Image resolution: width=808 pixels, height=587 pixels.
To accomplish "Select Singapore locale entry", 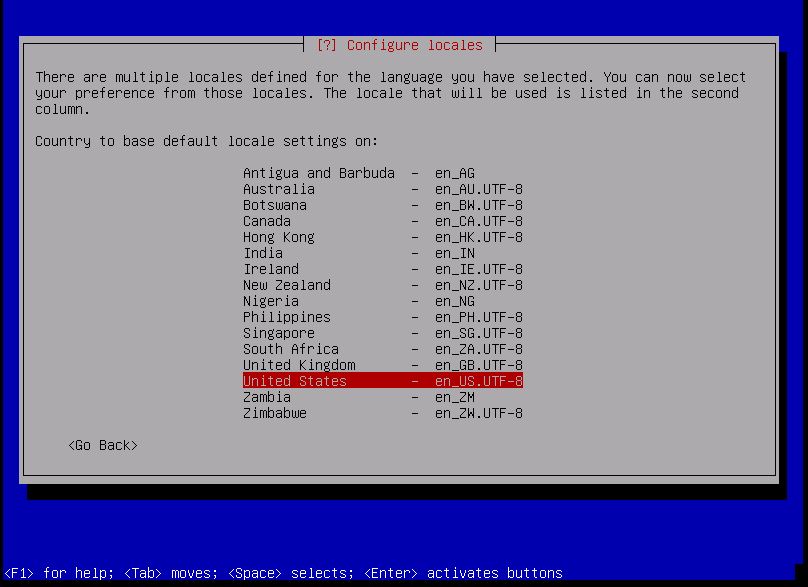I will (382, 333).
